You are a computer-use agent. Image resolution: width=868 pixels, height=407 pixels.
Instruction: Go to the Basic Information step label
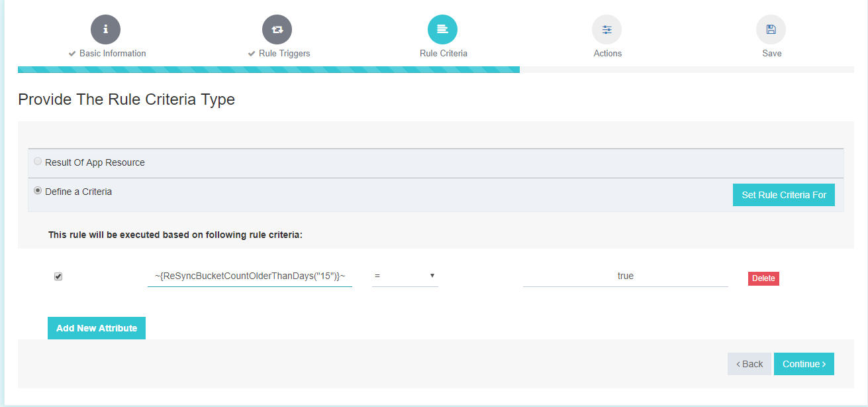tap(112, 54)
